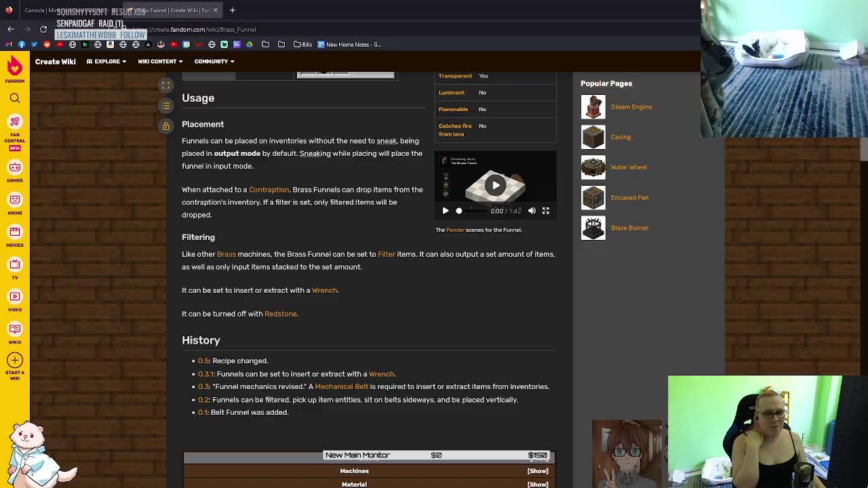
Task: Click the video progress scrubber
Action: pos(459,211)
